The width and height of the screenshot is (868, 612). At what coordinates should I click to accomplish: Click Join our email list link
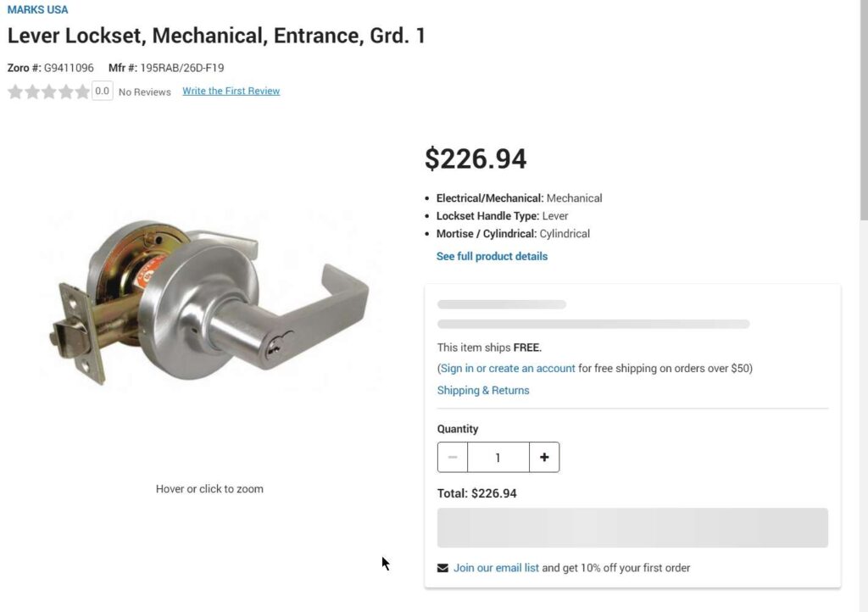pyautogui.click(x=496, y=568)
